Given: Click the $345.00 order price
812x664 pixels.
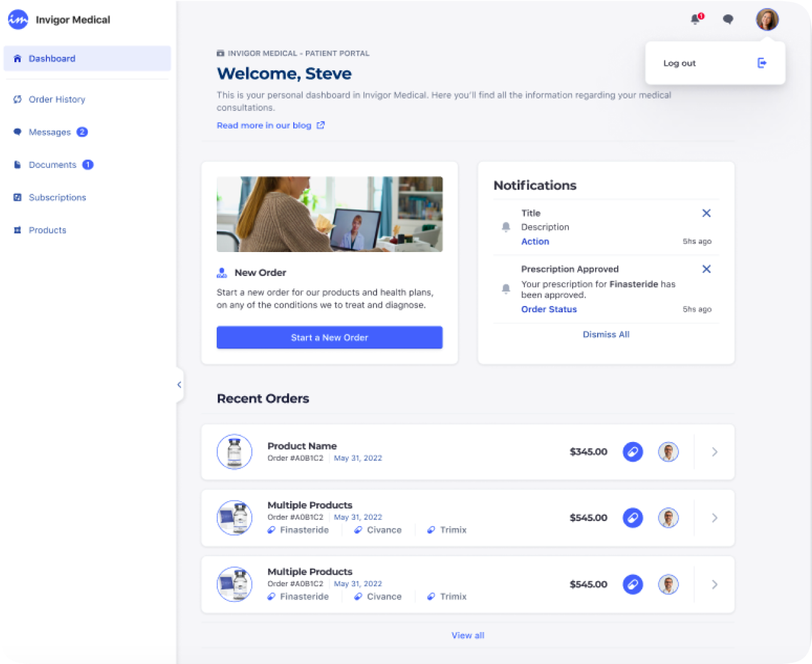Looking at the screenshot, I should tap(588, 451).
